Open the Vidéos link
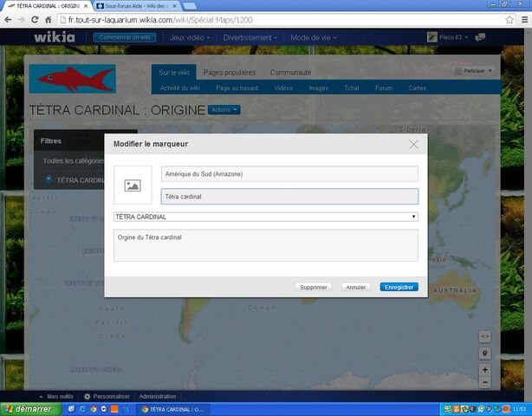 tap(283, 88)
